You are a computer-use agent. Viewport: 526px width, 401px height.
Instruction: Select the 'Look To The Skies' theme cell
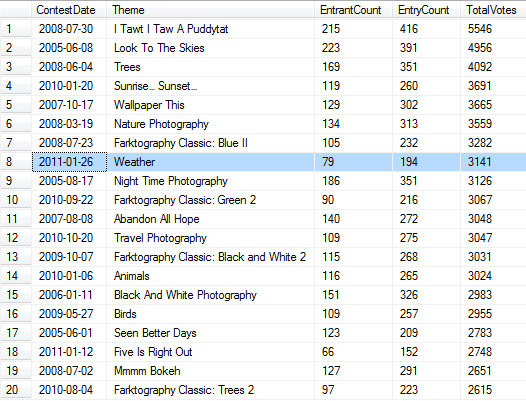[x=210, y=48]
